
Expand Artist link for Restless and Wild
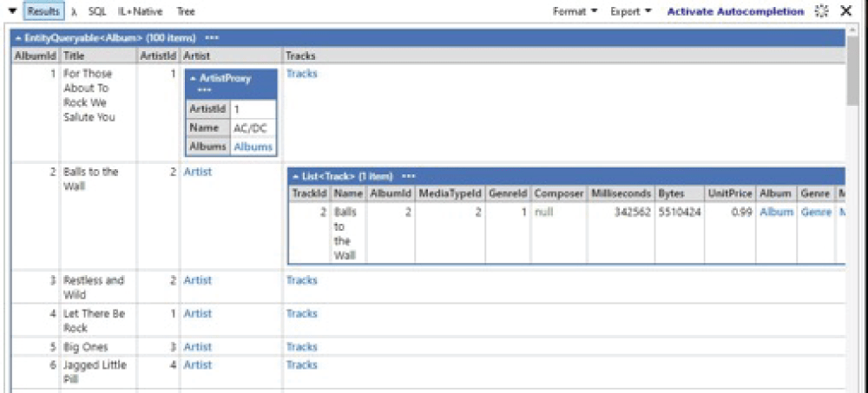(198, 280)
